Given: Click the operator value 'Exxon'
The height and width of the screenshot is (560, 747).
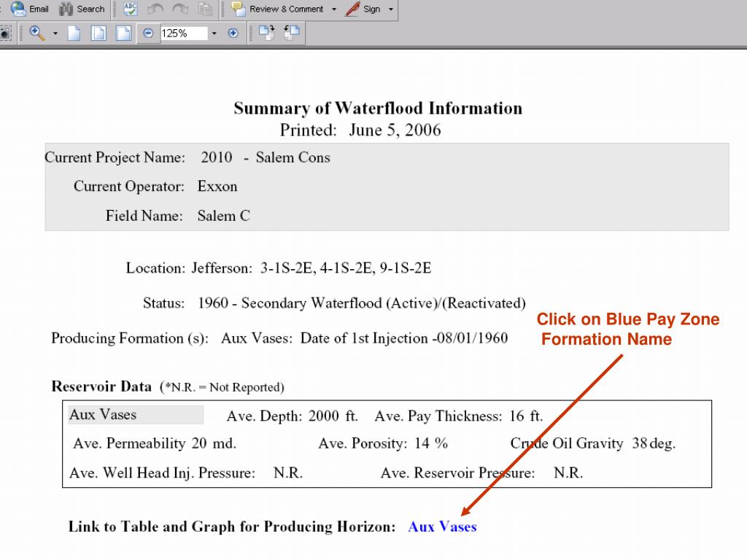Looking at the screenshot, I should (x=217, y=186).
